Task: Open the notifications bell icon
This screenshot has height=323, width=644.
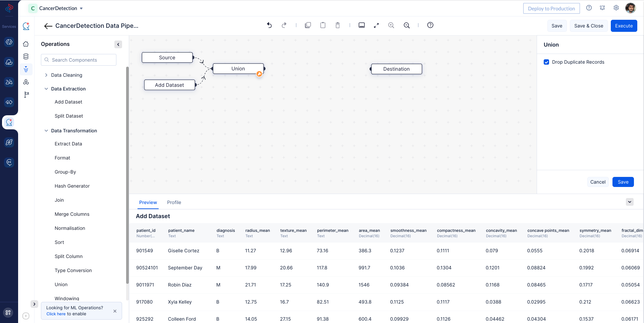Action: [602, 8]
